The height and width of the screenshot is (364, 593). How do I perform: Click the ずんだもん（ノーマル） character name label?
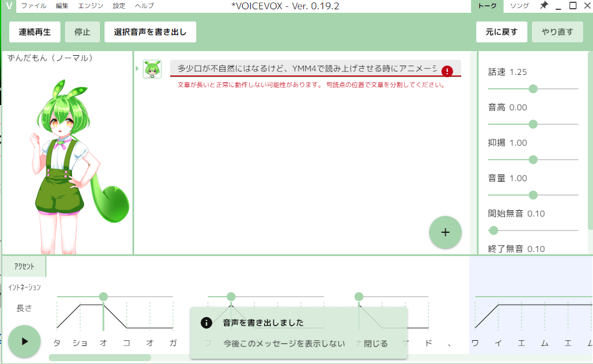coord(50,58)
